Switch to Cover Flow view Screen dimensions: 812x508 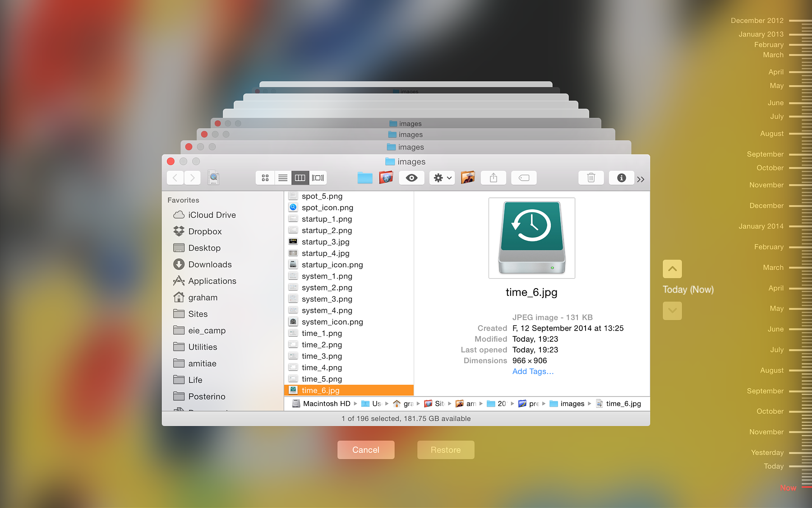click(318, 178)
